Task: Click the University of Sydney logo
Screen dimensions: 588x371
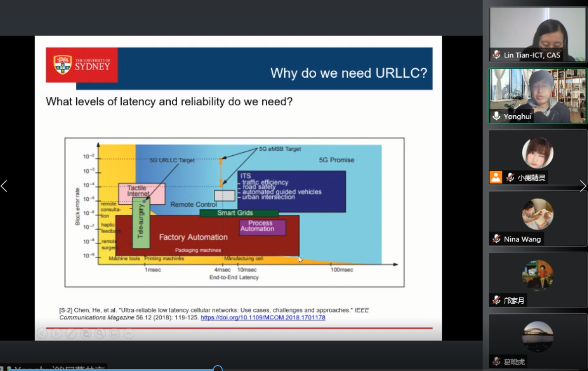Action: click(x=82, y=65)
